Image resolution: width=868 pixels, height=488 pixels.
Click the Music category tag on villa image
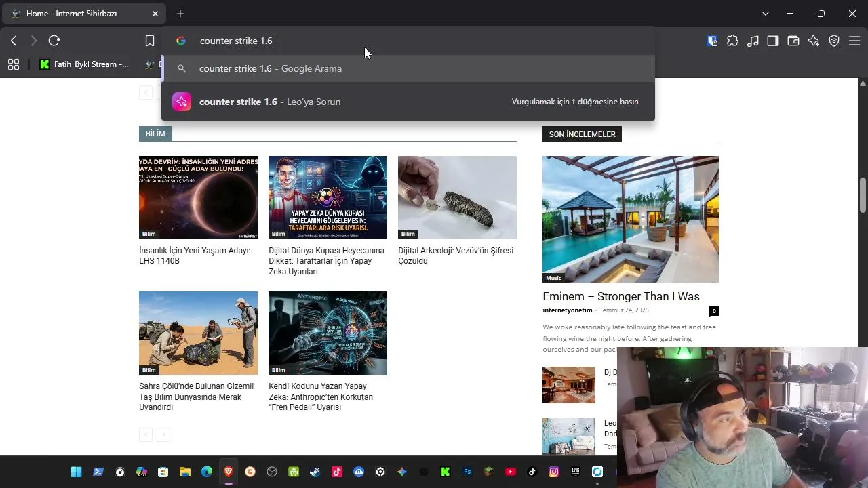click(554, 278)
